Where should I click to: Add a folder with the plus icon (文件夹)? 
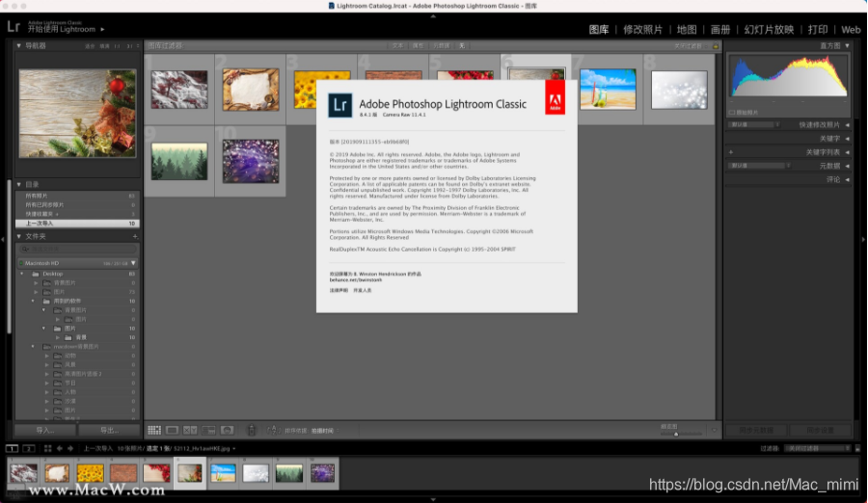pyautogui.click(x=134, y=236)
